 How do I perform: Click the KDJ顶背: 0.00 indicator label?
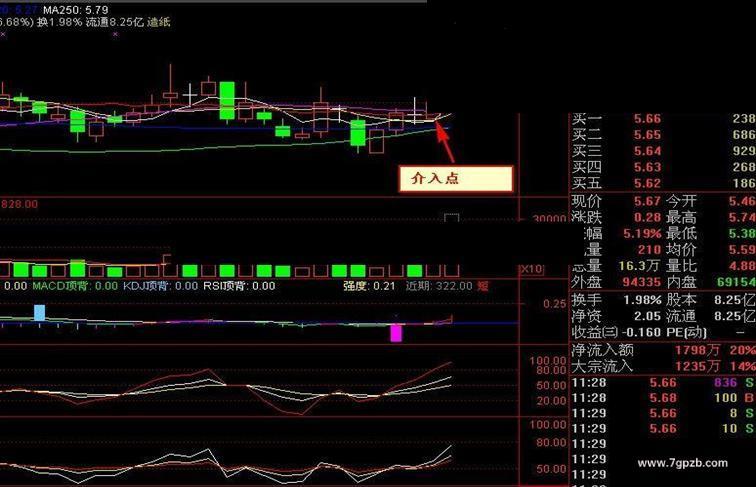(160, 286)
